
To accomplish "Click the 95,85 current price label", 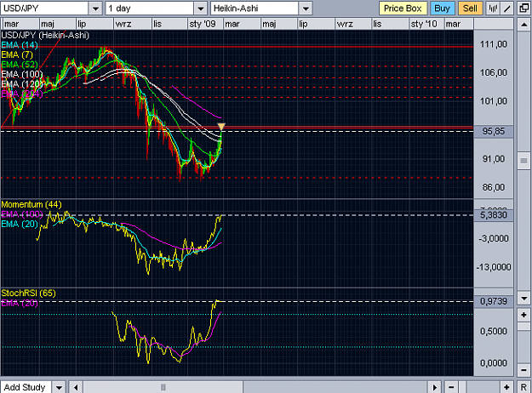I will (494, 131).
